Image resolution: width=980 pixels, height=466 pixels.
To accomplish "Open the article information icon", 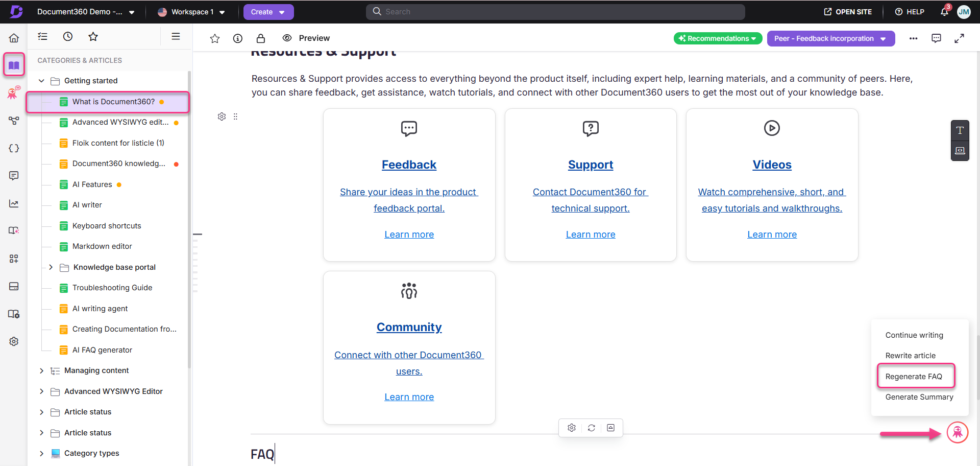I will [237, 38].
